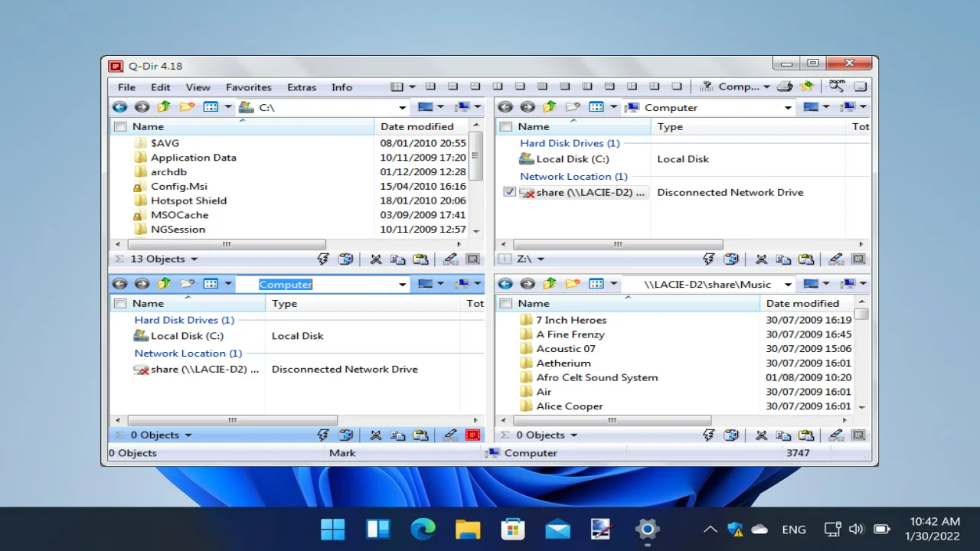Click the red marked icon in lower-left pane
The width and height of the screenshot is (980, 551).
pyautogui.click(x=473, y=435)
